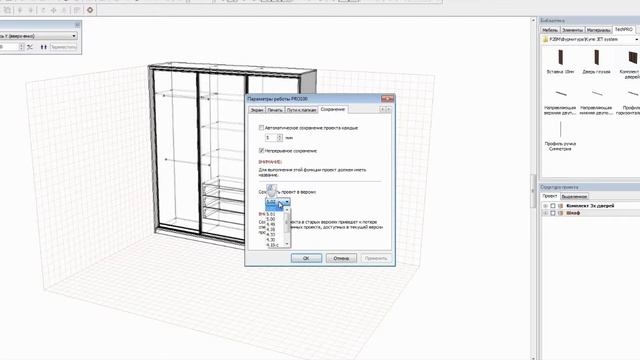Choose version 5.01 from the list
The width and height of the screenshot is (640, 360).
coord(271,214)
